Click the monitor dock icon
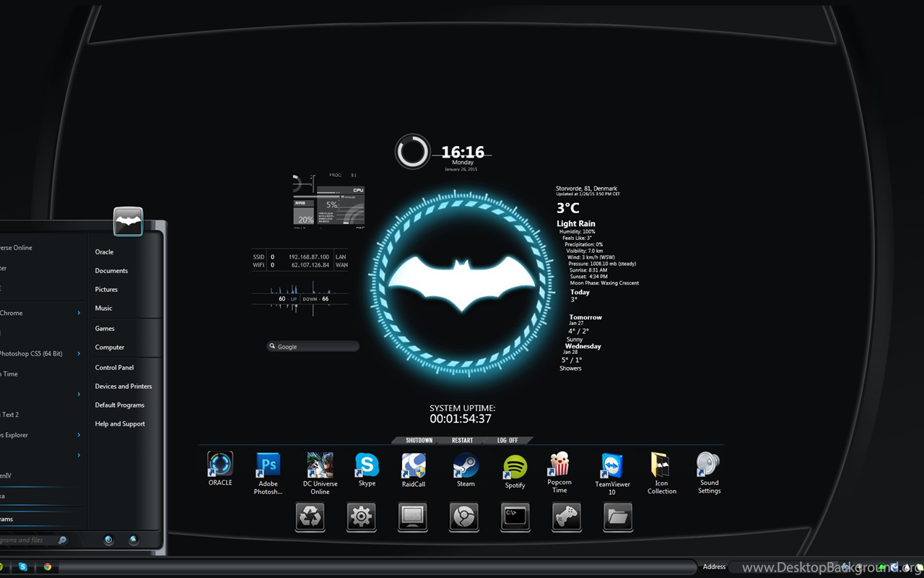 pyautogui.click(x=413, y=517)
